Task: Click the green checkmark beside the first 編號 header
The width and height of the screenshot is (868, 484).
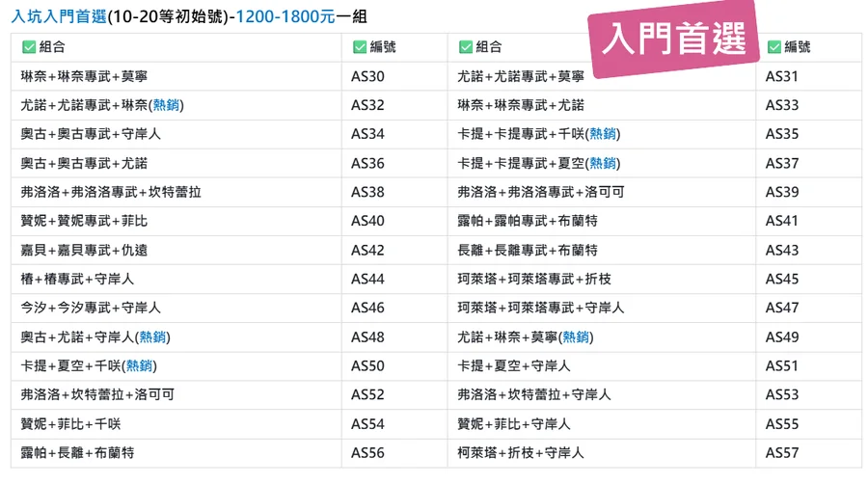Action: point(360,47)
